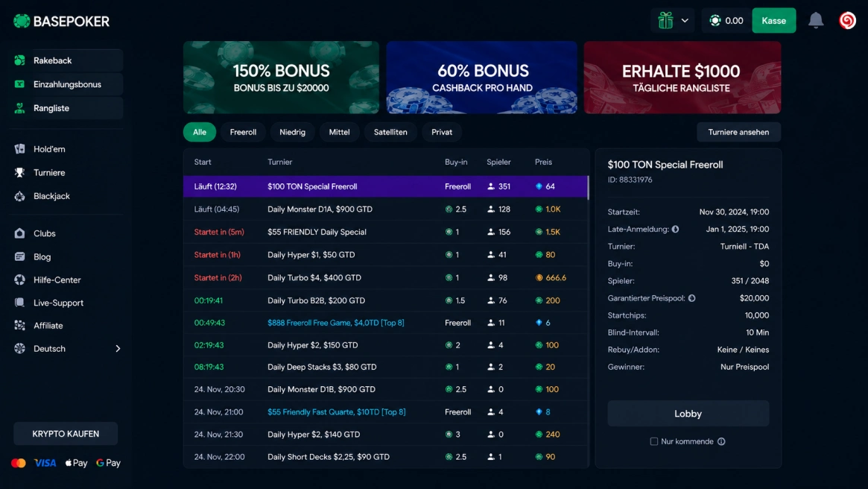The image size is (868, 489).
Task: Select Daily Monster D1B, $900 GTD
Action: (x=385, y=389)
